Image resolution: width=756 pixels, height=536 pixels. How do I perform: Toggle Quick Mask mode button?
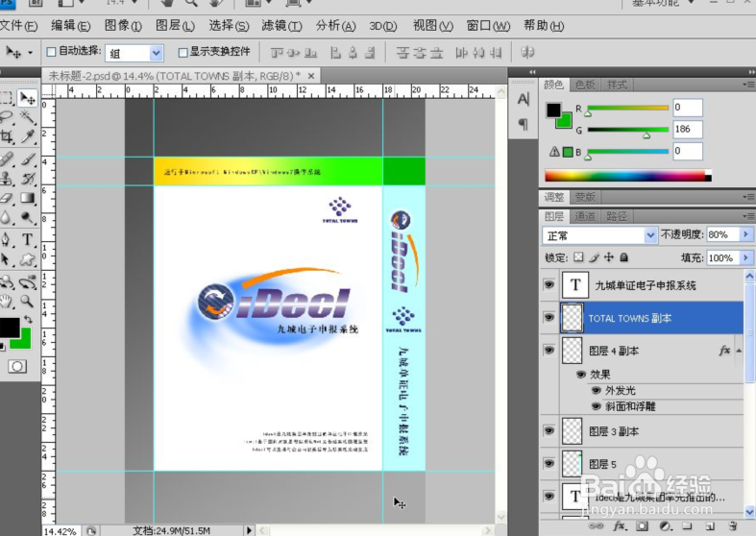tap(17, 367)
